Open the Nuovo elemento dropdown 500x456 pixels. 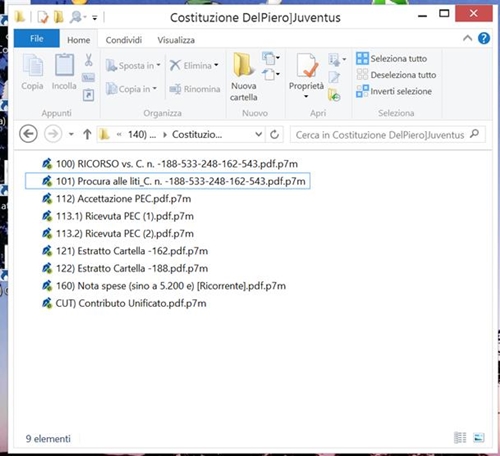coord(271,58)
